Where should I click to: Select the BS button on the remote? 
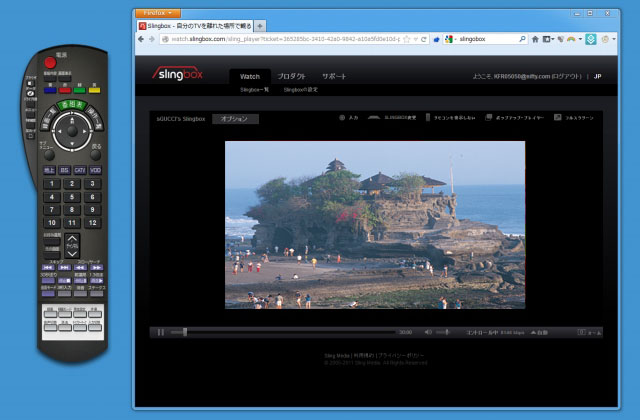[64, 170]
